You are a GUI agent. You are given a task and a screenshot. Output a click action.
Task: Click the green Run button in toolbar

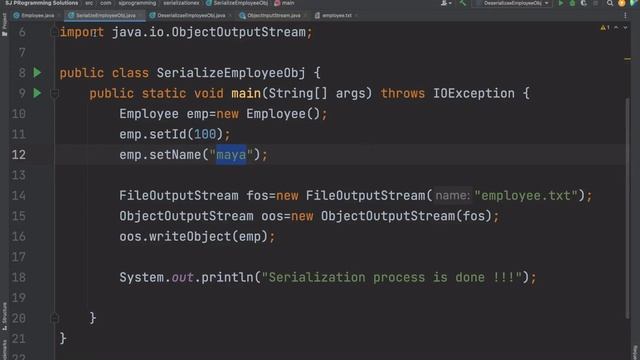[x=561, y=3]
